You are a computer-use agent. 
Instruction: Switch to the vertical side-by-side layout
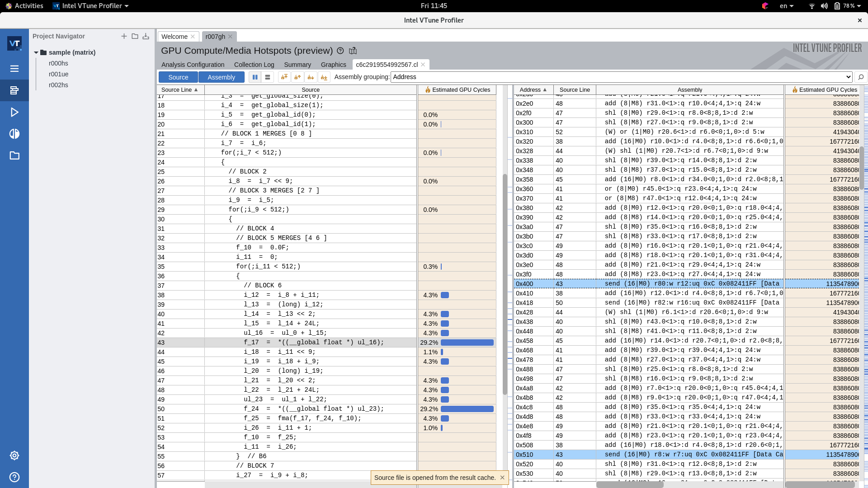pos(255,77)
